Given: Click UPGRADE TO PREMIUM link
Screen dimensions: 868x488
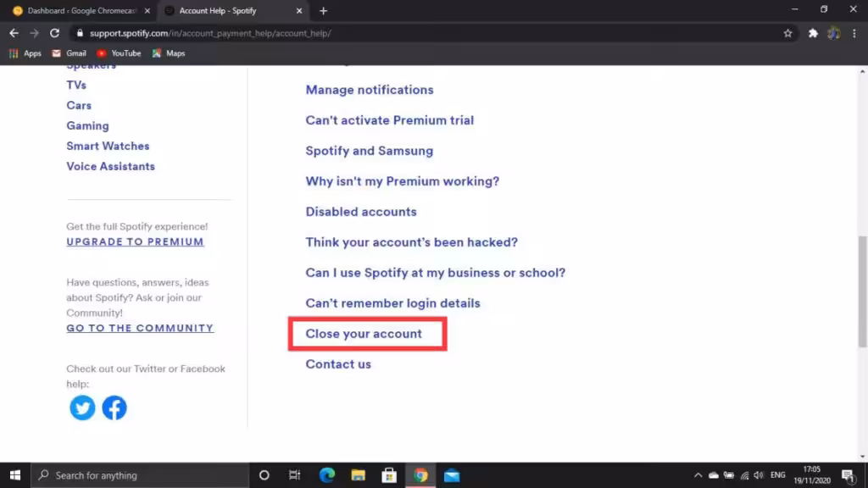Looking at the screenshot, I should pyautogui.click(x=135, y=241).
